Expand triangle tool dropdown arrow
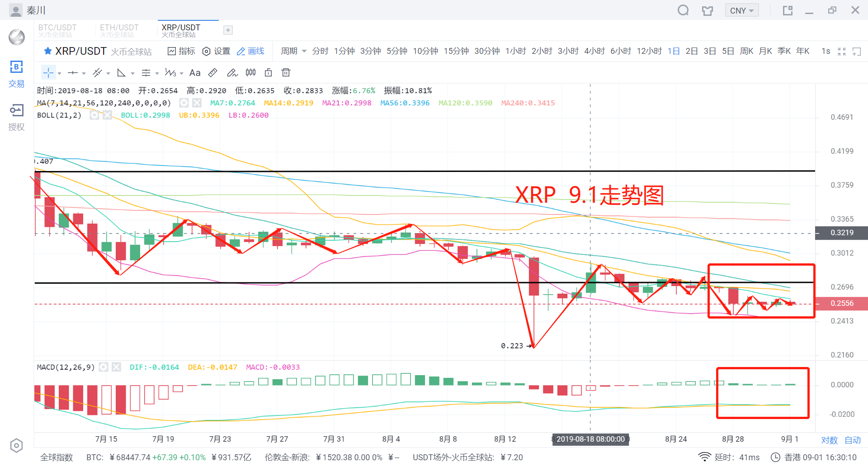868x467 pixels. pos(132,73)
